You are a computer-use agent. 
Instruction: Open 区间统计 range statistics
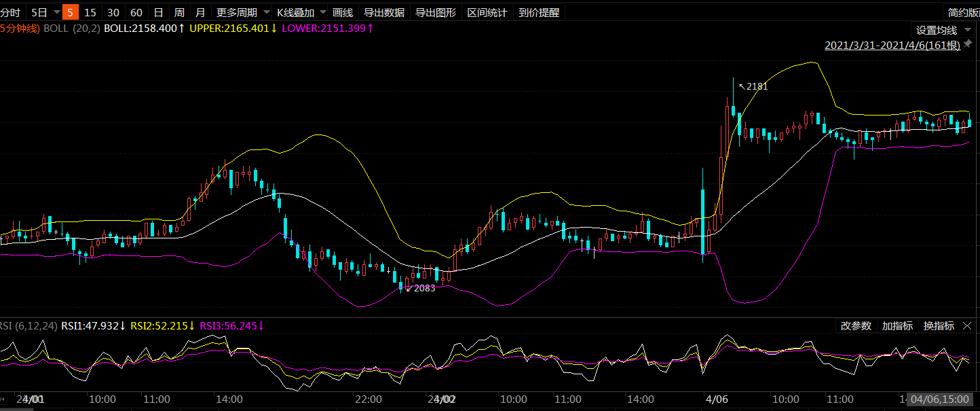487,12
